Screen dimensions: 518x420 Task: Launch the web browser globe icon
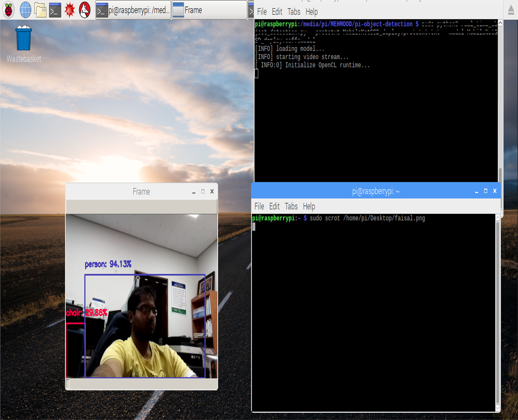(25, 10)
